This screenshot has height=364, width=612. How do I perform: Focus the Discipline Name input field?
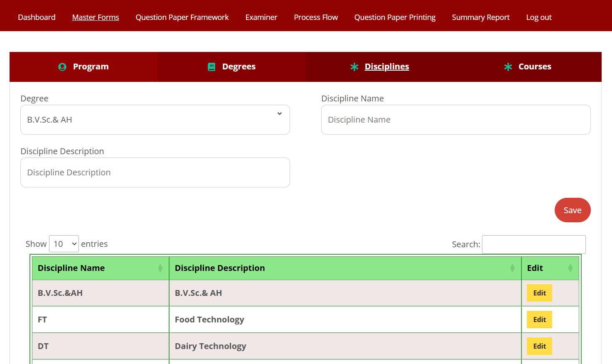(456, 120)
